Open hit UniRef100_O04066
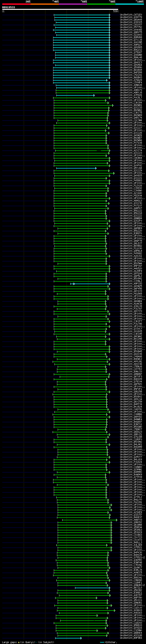This screenshot has height=644, width=146. tap(131, 30)
